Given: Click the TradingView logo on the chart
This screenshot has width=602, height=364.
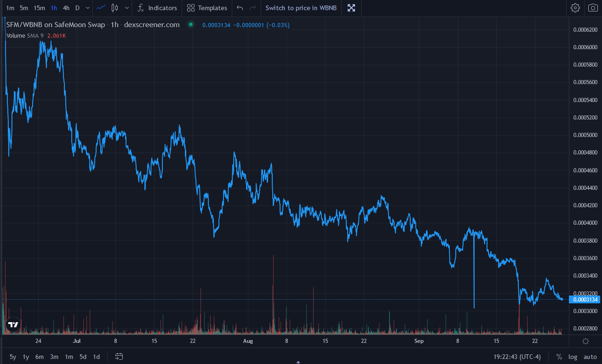Looking at the screenshot, I should [x=13, y=324].
